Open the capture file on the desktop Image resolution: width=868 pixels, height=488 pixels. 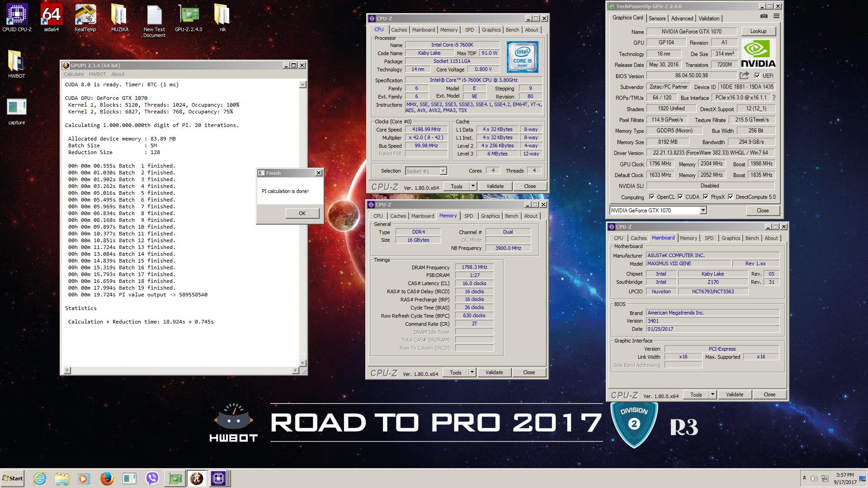tap(17, 111)
